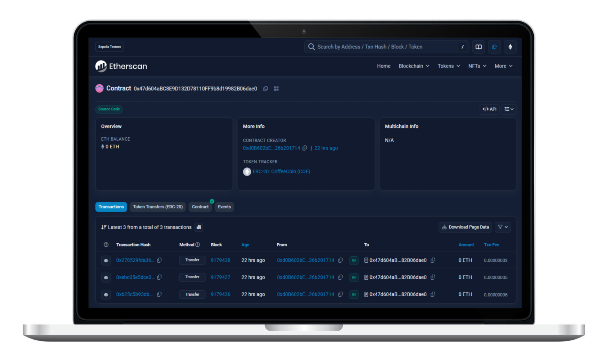Click the IN badge in block 9179426 row
This screenshot has height=364, width=606.
(x=354, y=295)
